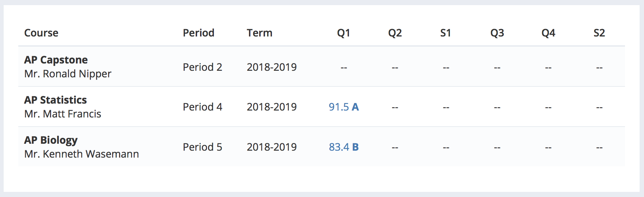Image resolution: width=644 pixels, height=197 pixels.
Task: Select the AP Statistics course name
Action: click(55, 100)
